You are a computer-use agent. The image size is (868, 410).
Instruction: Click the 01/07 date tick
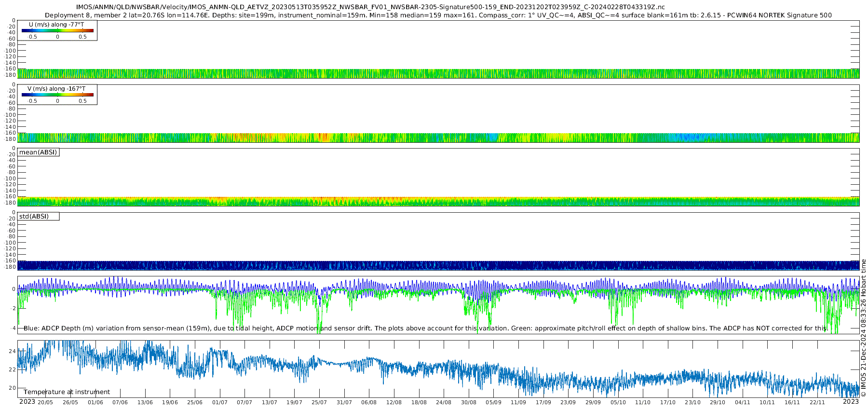219,402
